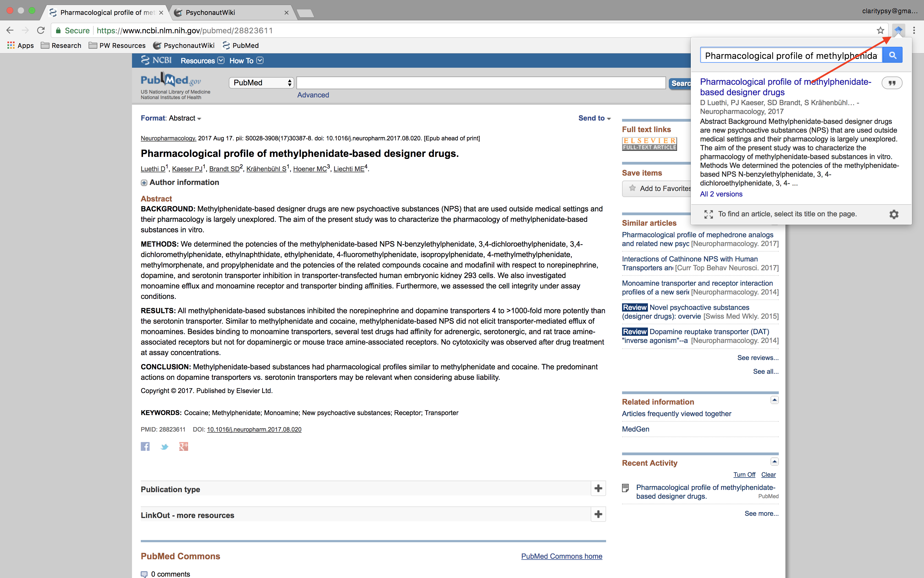Close the PsychonautWiki tab
The width and height of the screenshot is (924, 578).
pos(286,13)
